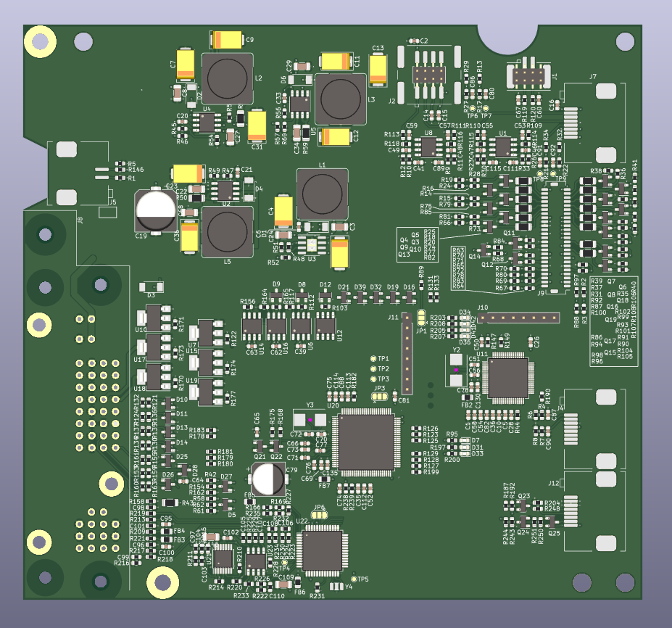672x628 pixels.
Task: Select the J1 pin header
Action: [x=528, y=77]
